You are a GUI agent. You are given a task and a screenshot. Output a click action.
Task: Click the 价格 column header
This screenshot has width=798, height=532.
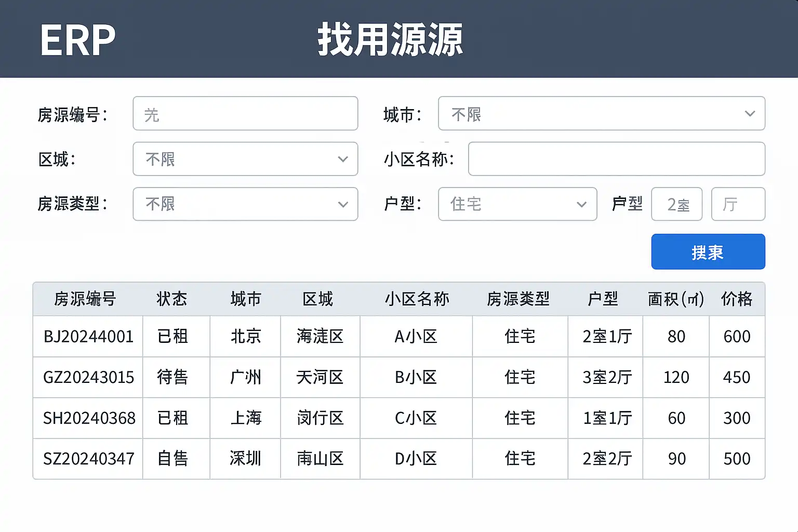point(737,299)
